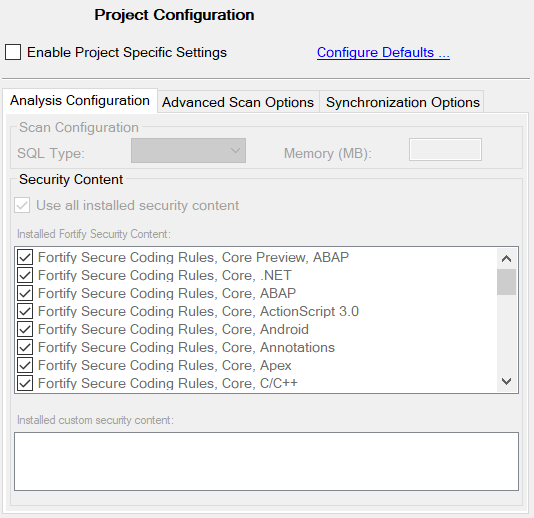Viewport: 534px width, 518px height.
Task: Select 'Fortify Secure Coding Rules, Core, .NET' text
Action: 165,276
